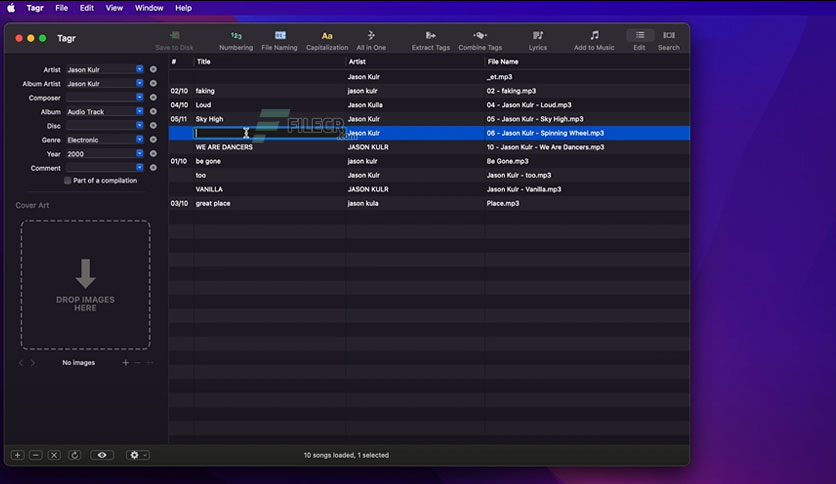The width and height of the screenshot is (836, 484).
Task: Sort by the # column header
Action: [181, 62]
